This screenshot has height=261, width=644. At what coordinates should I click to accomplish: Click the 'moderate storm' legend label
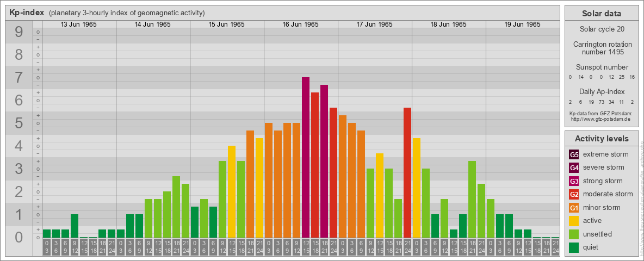[608, 194]
